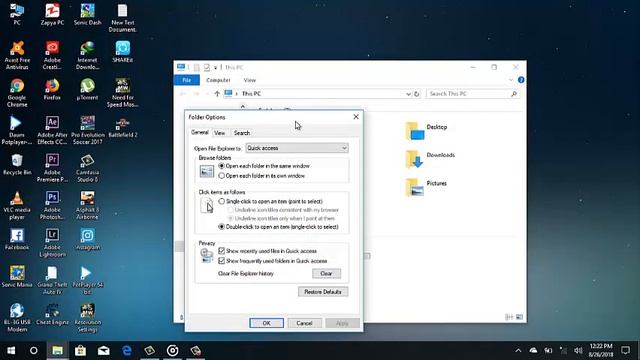Open volume control in system tray
The width and height of the screenshot is (640, 360).
click(x=578, y=350)
